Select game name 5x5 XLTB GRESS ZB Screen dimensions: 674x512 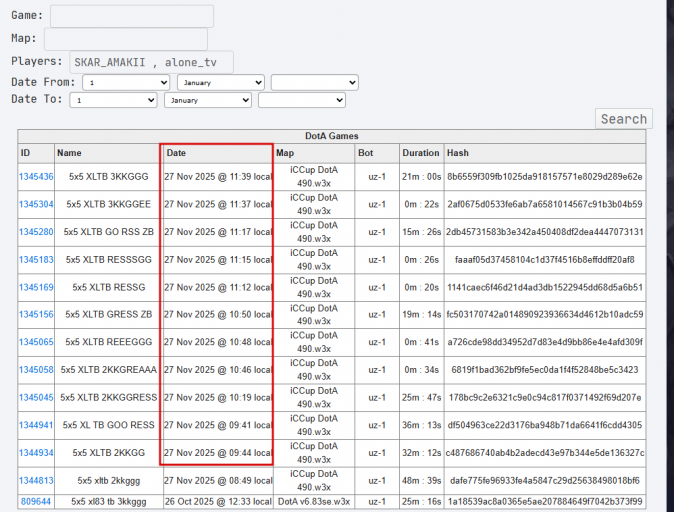(109, 314)
